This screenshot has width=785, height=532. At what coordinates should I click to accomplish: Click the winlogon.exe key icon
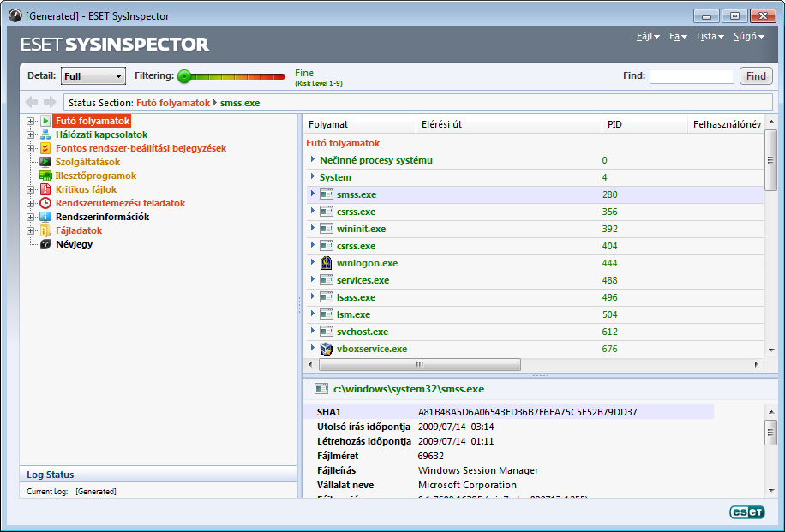[327, 263]
